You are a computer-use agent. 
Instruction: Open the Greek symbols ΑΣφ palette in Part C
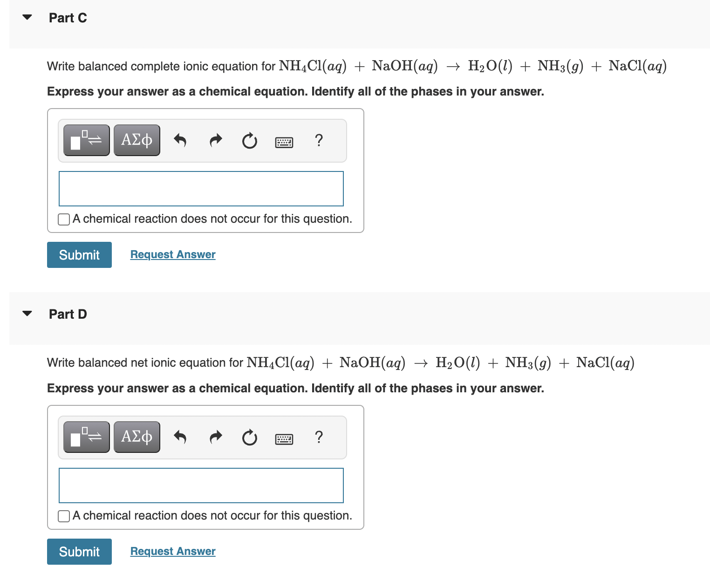pyautogui.click(x=136, y=140)
